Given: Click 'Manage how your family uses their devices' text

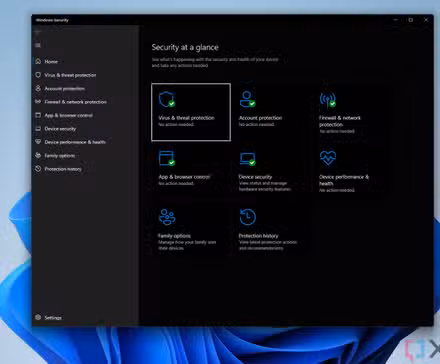Looking at the screenshot, I should 187,245.
